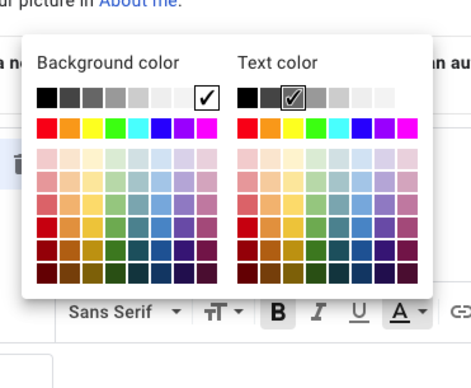Select lightest orange shade in Background color

click(70, 159)
